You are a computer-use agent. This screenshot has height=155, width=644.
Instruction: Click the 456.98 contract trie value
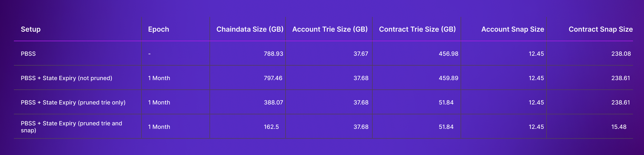(x=448, y=54)
